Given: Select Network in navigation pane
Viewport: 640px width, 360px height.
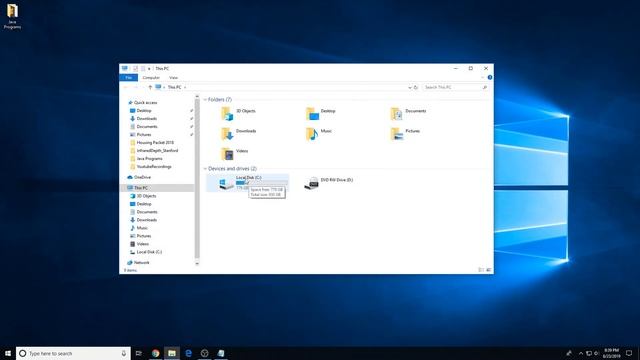Looking at the screenshot, I should (141, 262).
